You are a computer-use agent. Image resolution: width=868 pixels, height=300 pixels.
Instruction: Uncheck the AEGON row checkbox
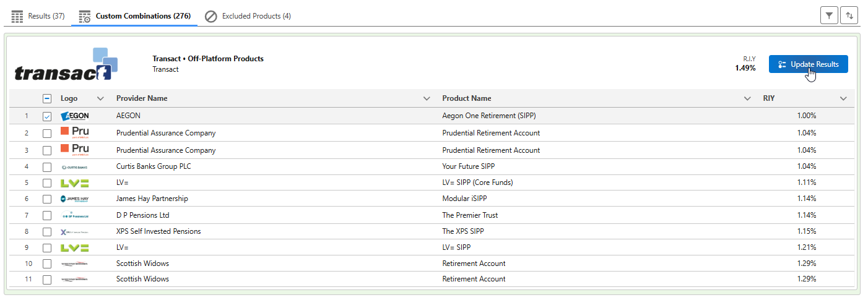pyautogui.click(x=47, y=116)
